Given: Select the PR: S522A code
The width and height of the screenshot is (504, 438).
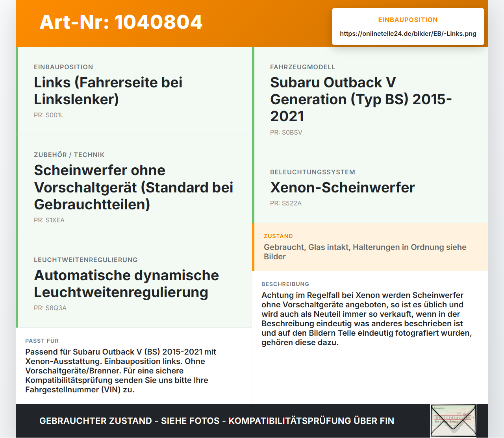Looking at the screenshot, I should pyautogui.click(x=286, y=203).
